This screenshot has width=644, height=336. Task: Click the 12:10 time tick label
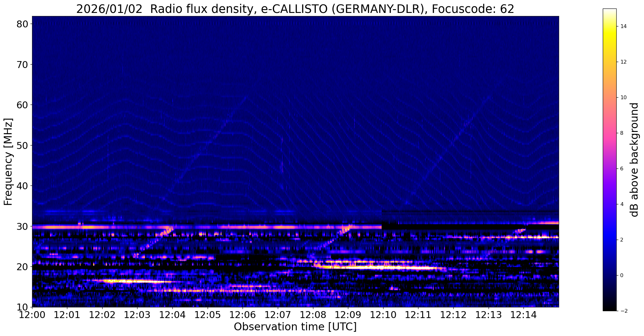point(383,315)
